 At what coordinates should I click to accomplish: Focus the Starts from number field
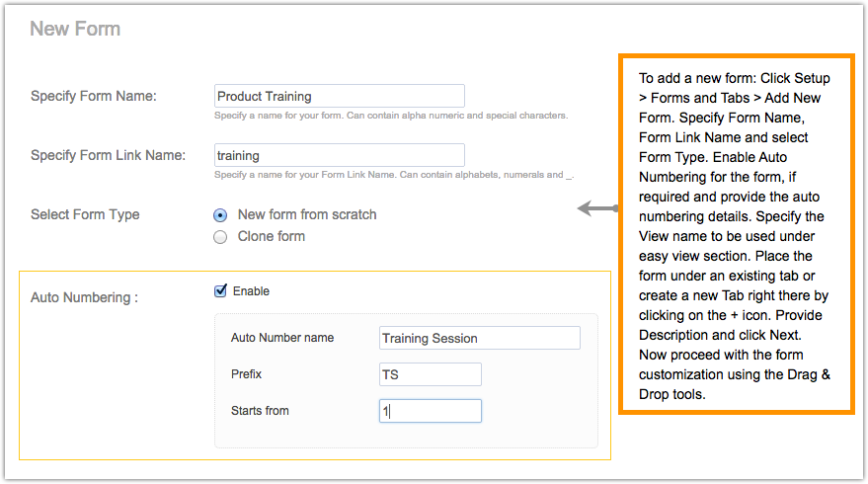pos(430,411)
